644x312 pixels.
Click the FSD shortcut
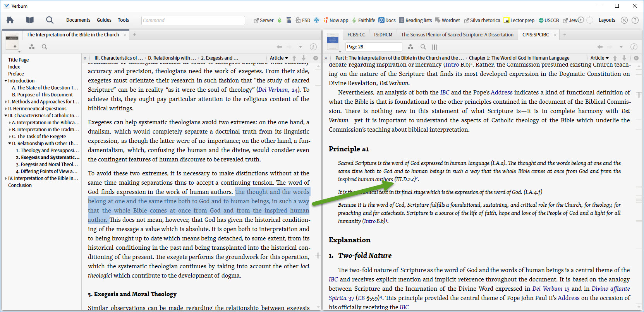point(303,21)
